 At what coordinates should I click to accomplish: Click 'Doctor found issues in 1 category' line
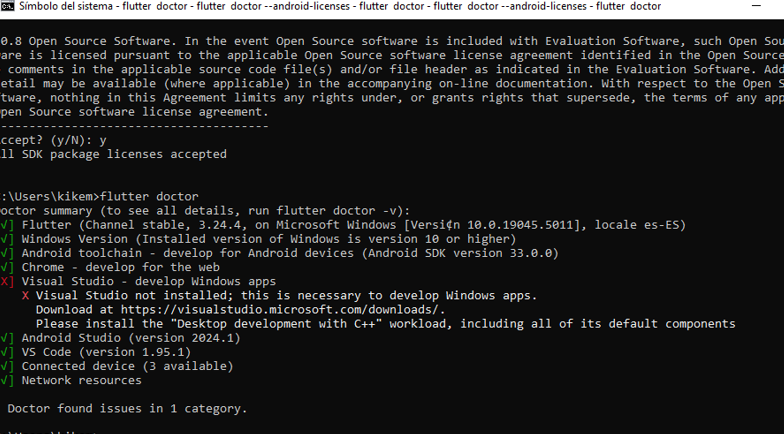pos(127,408)
